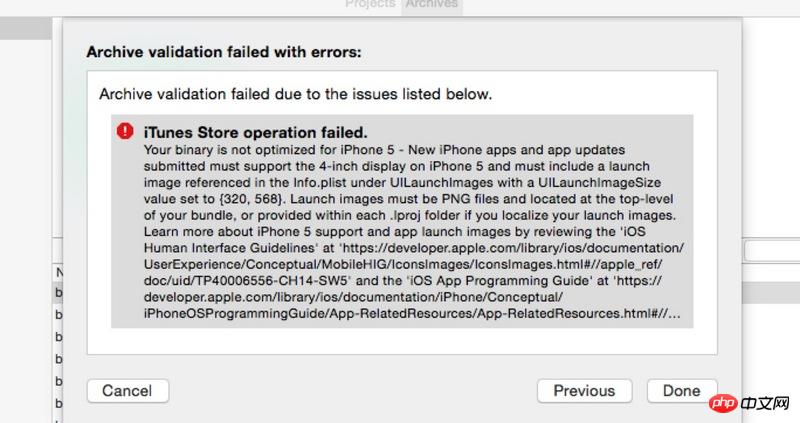
Task: Select the first archive row under N
Action: (59, 292)
